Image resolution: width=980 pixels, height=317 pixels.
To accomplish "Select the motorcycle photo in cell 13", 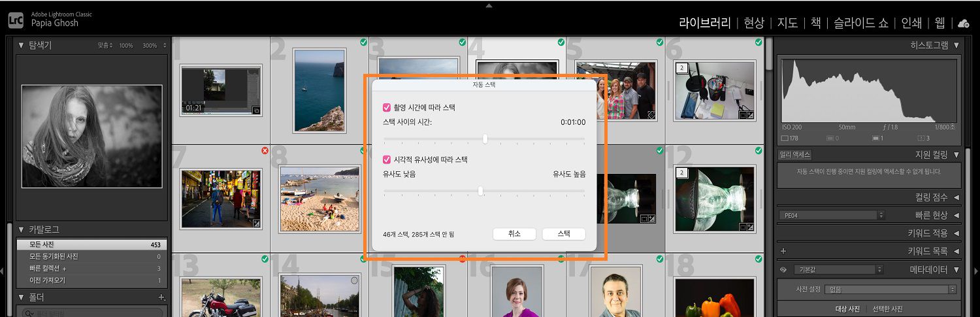I will [221, 297].
